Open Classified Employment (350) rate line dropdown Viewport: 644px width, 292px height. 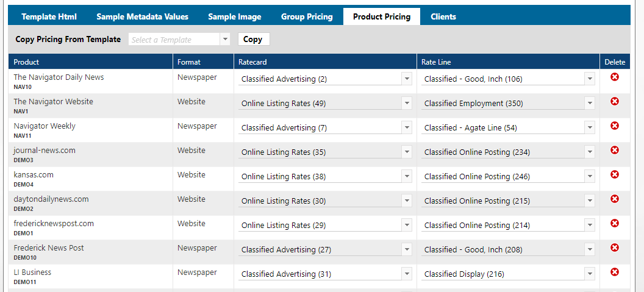pyautogui.click(x=590, y=103)
